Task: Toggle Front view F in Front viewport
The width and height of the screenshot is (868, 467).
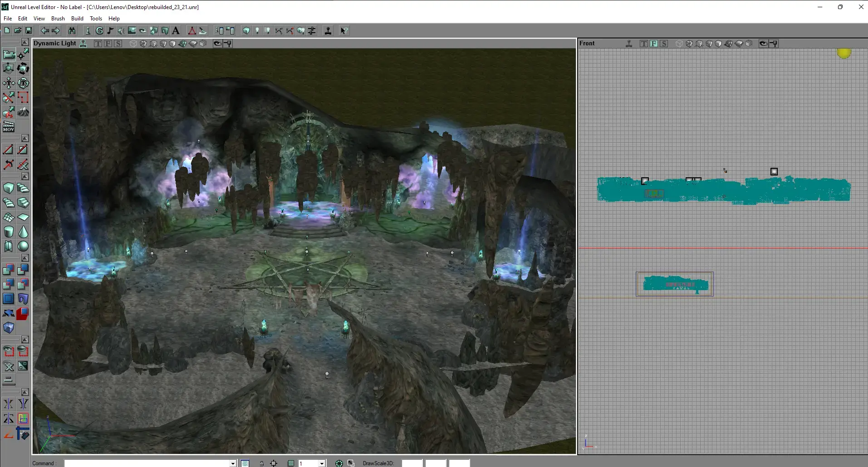Action: point(654,44)
